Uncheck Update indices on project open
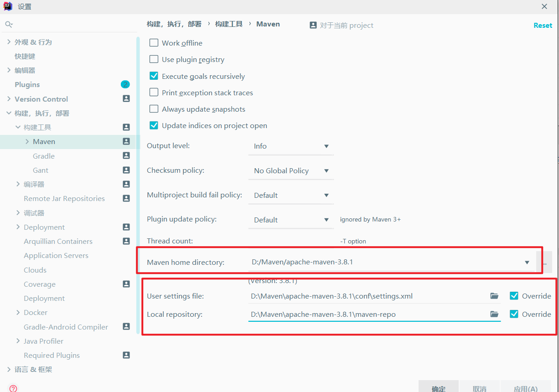559x392 pixels. pos(154,125)
